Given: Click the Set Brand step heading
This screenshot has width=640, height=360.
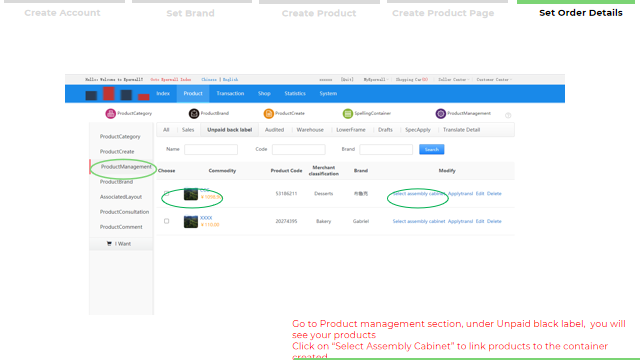Looking at the screenshot, I should click(190, 13).
